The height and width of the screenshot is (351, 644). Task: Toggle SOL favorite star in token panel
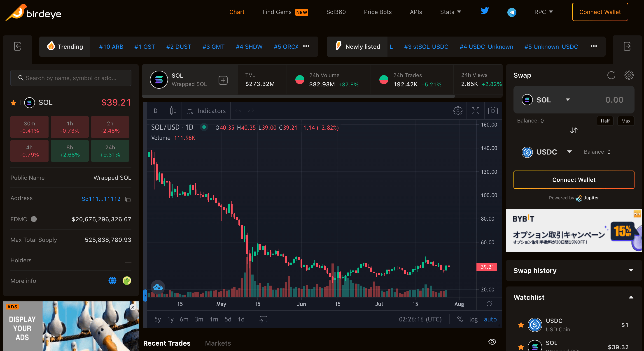click(14, 103)
